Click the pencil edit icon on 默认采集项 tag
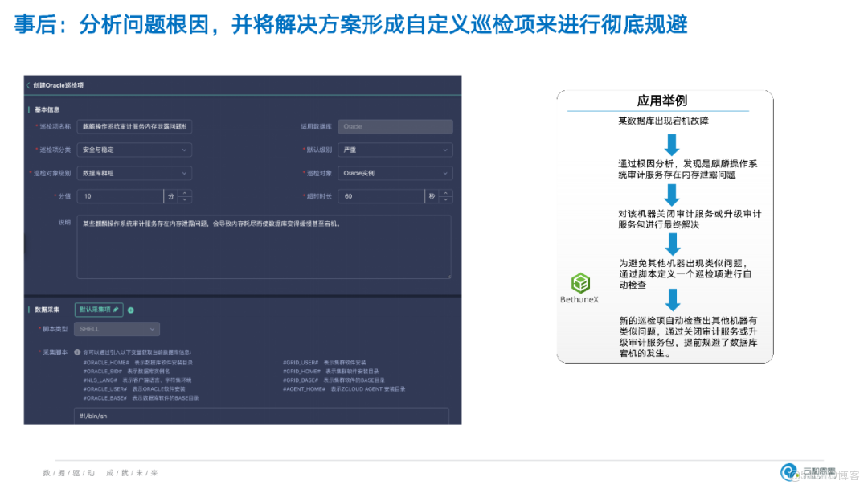Image resolution: width=868 pixels, height=489 pixels. click(x=117, y=309)
